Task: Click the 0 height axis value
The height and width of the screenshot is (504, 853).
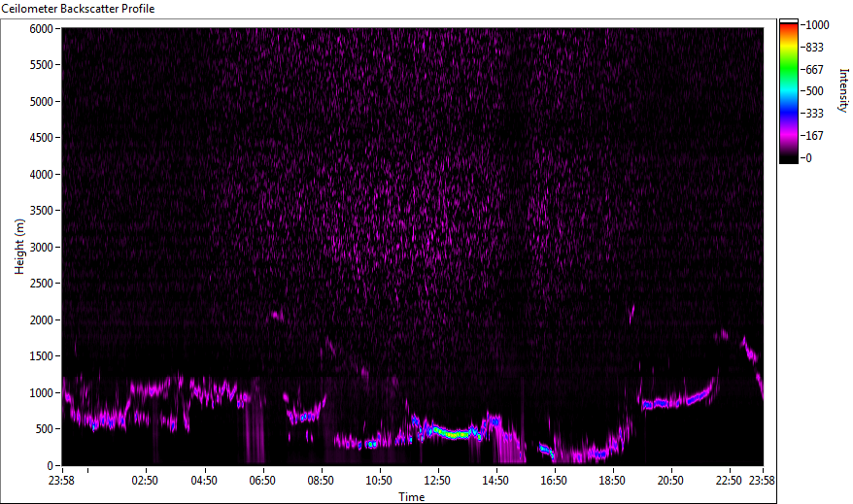Action: click(x=51, y=466)
